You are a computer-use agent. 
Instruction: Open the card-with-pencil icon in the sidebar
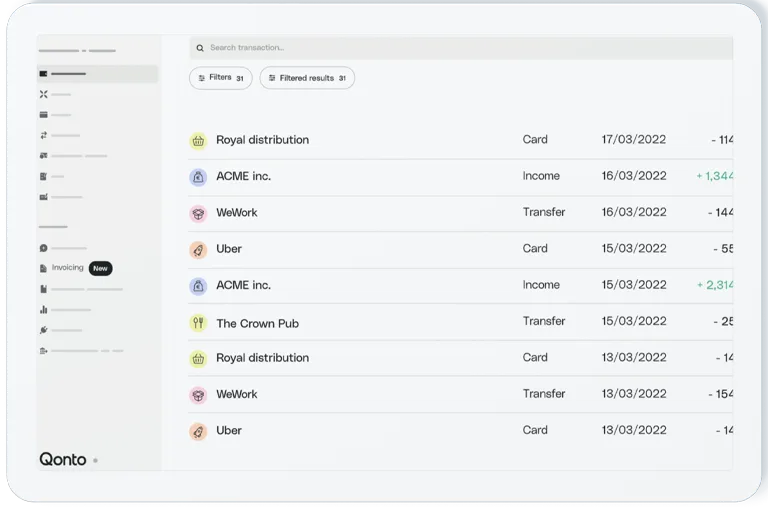[x=44, y=197]
